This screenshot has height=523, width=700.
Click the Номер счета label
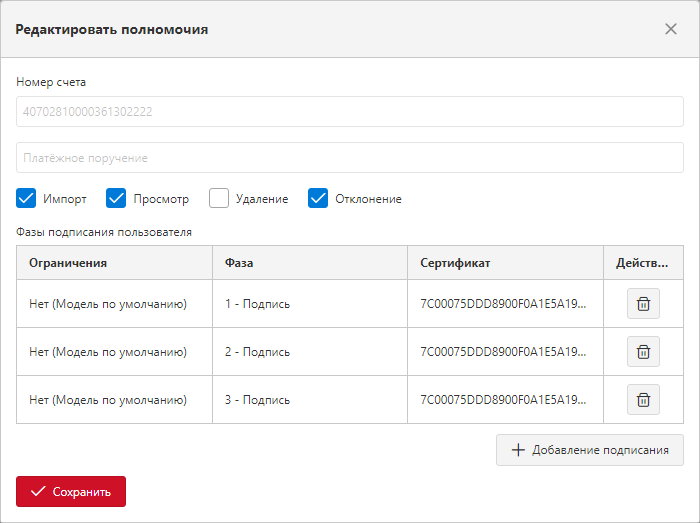click(51, 82)
